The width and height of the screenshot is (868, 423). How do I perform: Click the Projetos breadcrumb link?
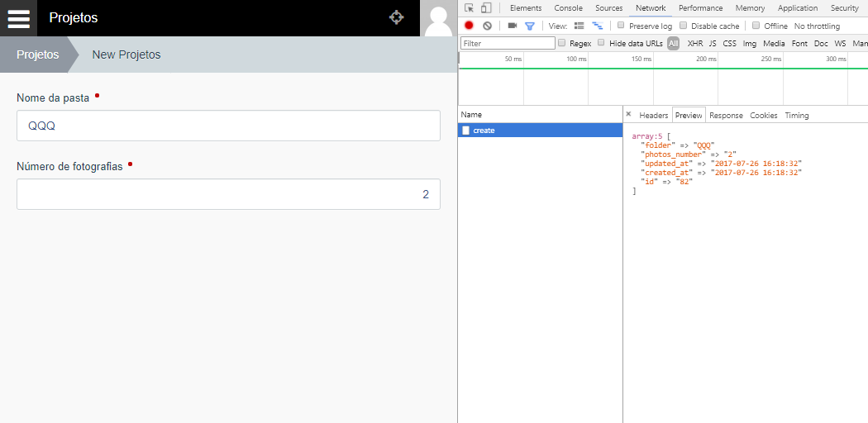point(38,55)
